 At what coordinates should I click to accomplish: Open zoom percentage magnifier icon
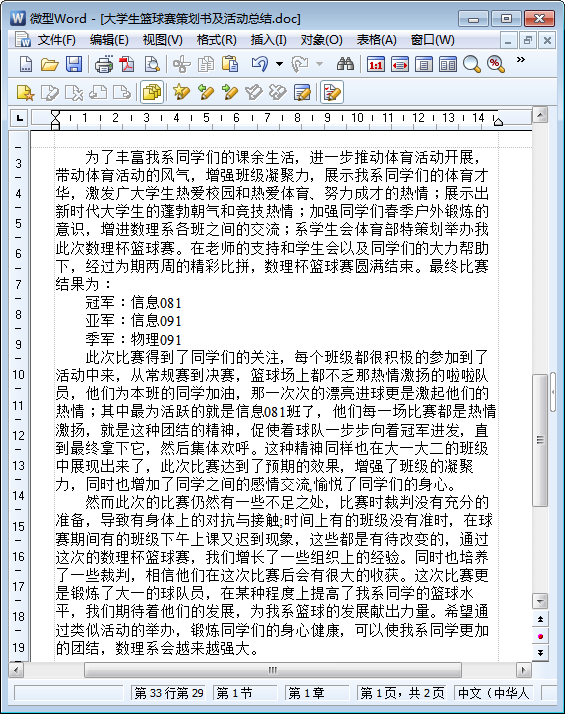click(496, 64)
